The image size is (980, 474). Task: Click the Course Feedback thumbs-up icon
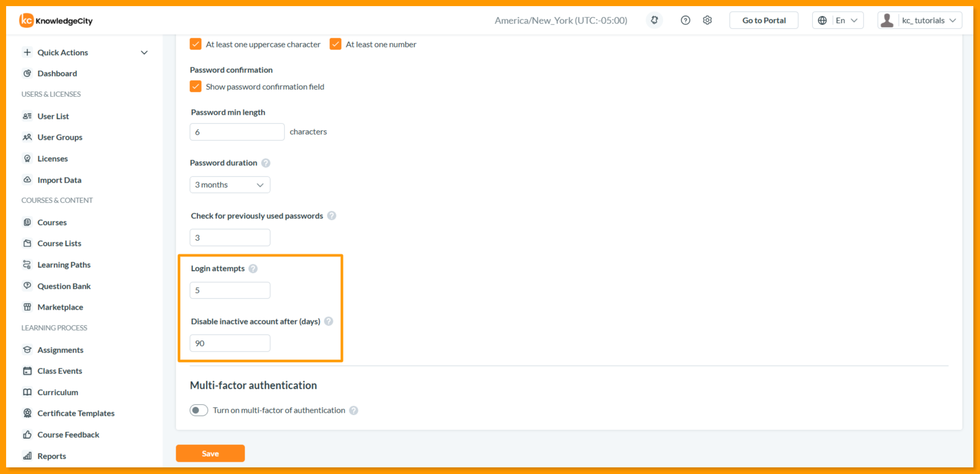28,434
